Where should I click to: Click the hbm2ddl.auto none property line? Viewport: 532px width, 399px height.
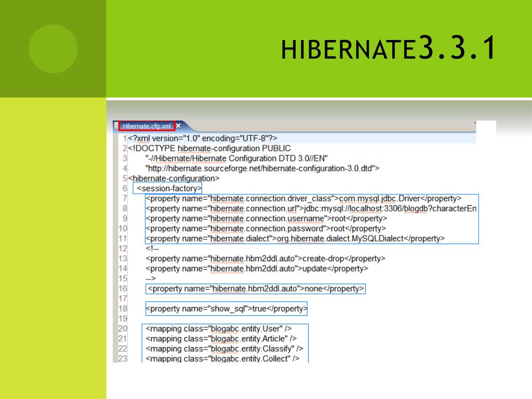click(256, 289)
